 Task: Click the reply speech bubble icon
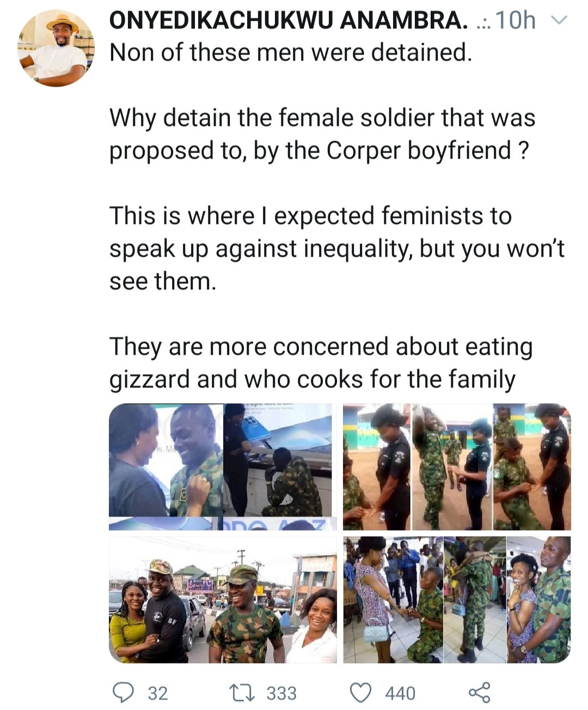(123, 693)
